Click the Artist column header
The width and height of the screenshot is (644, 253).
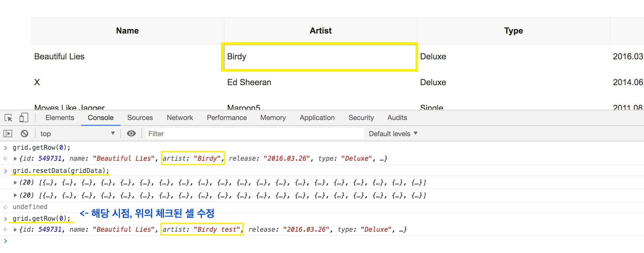pos(321,31)
